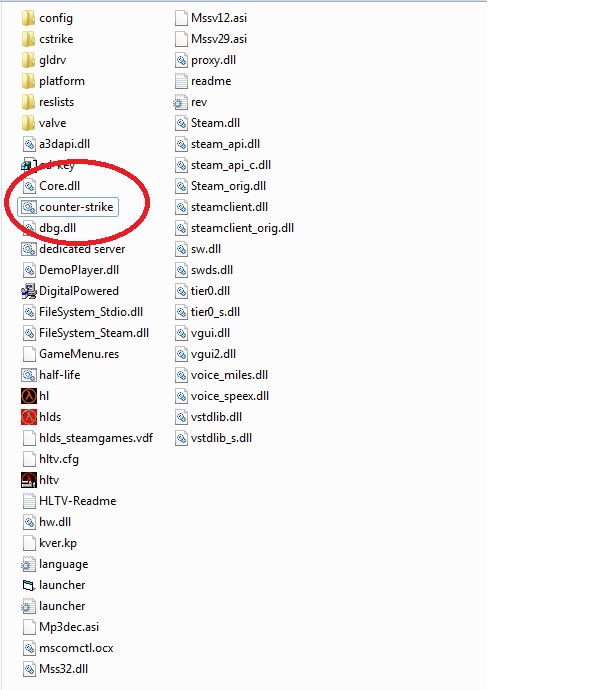
Task: Click the language configuration file
Action: click(x=55, y=564)
